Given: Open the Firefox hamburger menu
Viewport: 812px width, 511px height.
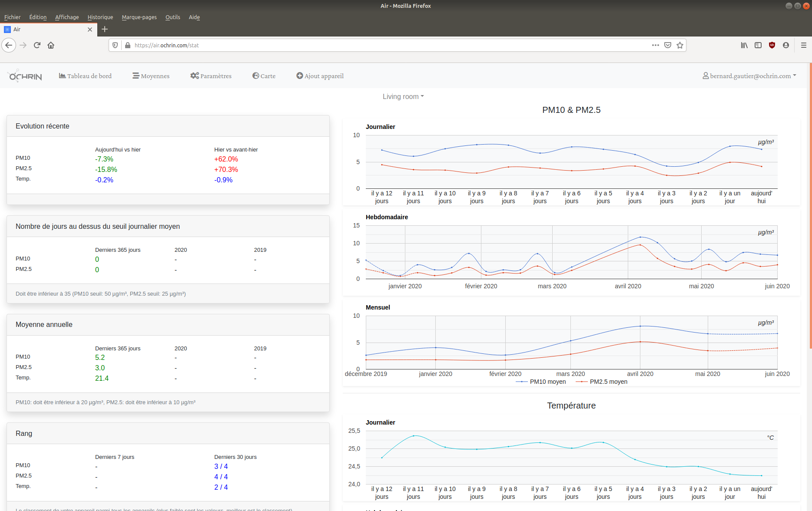Looking at the screenshot, I should coord(804,45).
